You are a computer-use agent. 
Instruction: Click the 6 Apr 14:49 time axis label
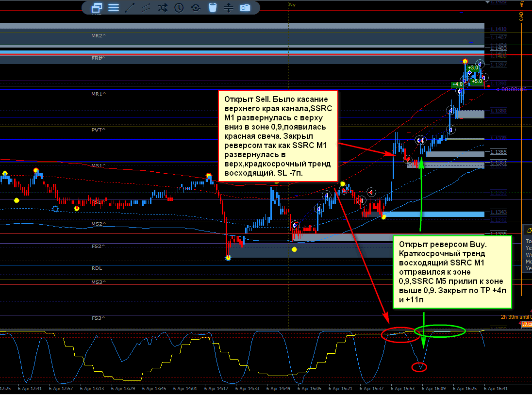tap(278, 389)
